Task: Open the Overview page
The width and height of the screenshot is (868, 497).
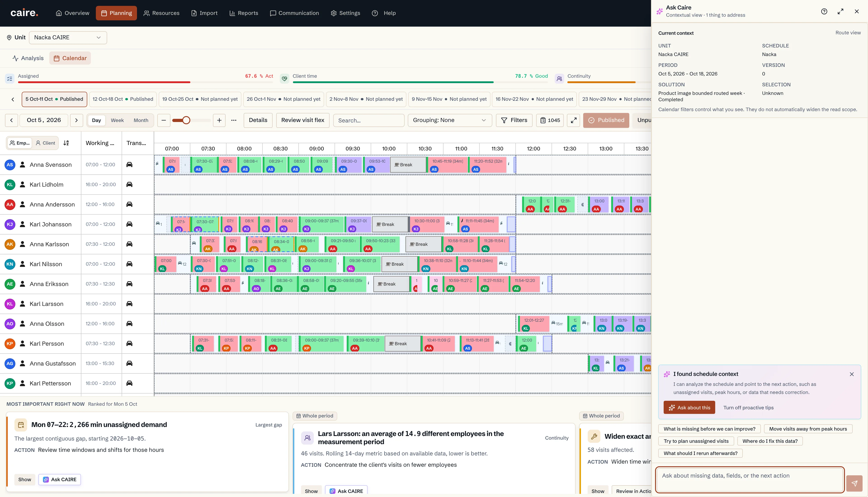Action: pos(72,13)
